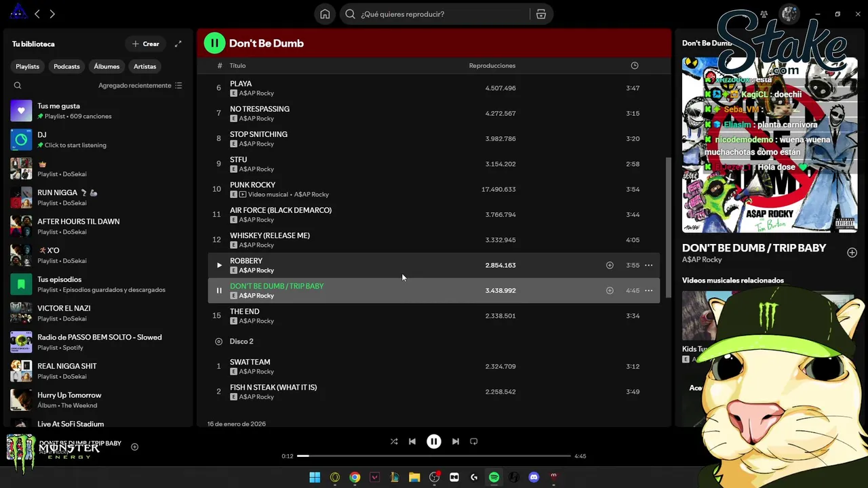Image resolution: width=868 pixels, height=488 pixels.
Task: Open the DJ playlist
Action: coord(98,140)
